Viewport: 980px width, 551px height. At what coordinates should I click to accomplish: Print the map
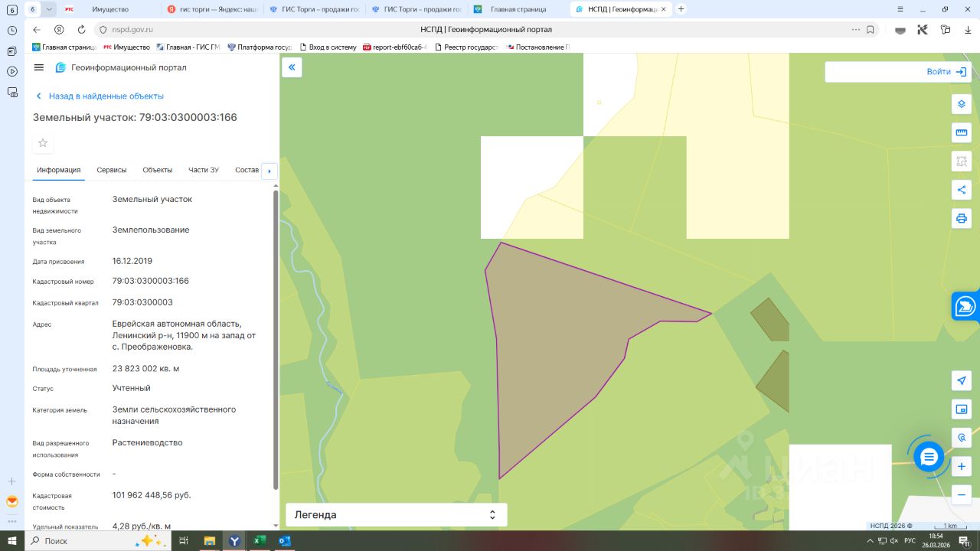tap(962, 219)
